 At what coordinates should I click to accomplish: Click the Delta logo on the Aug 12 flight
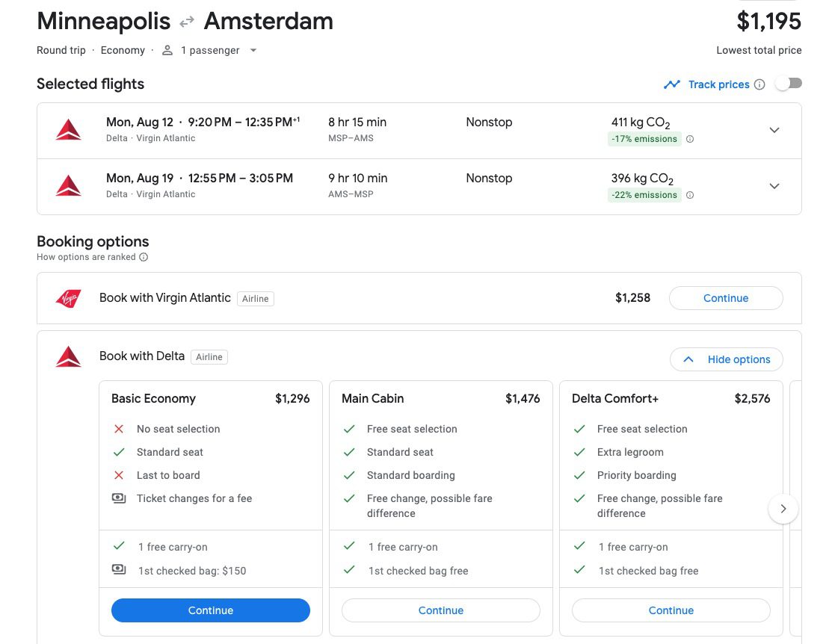click(68, 129)
